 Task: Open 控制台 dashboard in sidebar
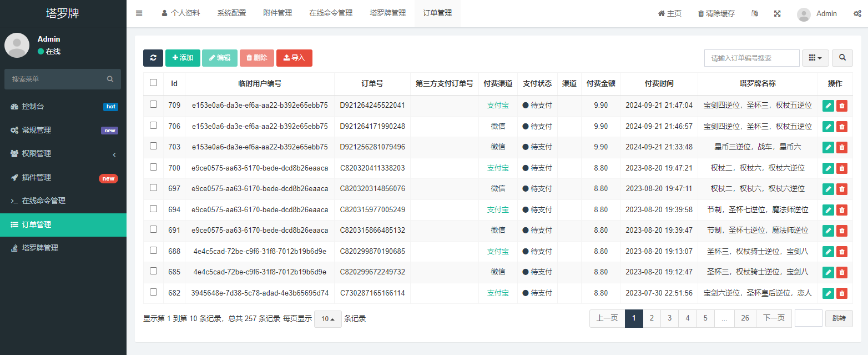tap(63, 107)
